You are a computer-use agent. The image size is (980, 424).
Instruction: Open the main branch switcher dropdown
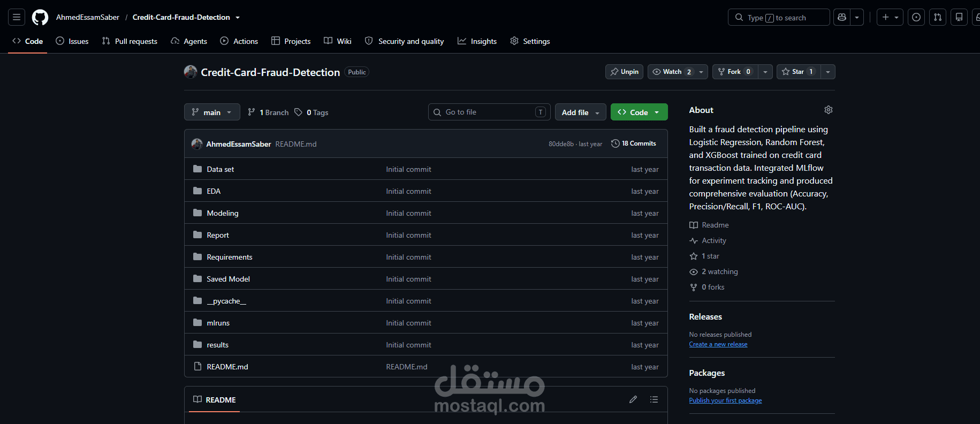[212, 112]
